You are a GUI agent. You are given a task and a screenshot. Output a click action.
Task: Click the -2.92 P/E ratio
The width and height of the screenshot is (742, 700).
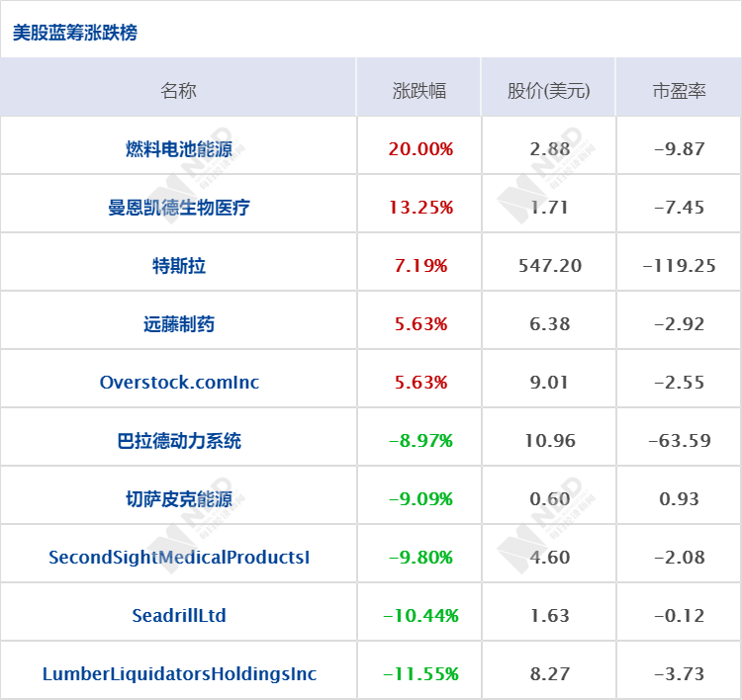pyautogui.click(x=679, y=324)
